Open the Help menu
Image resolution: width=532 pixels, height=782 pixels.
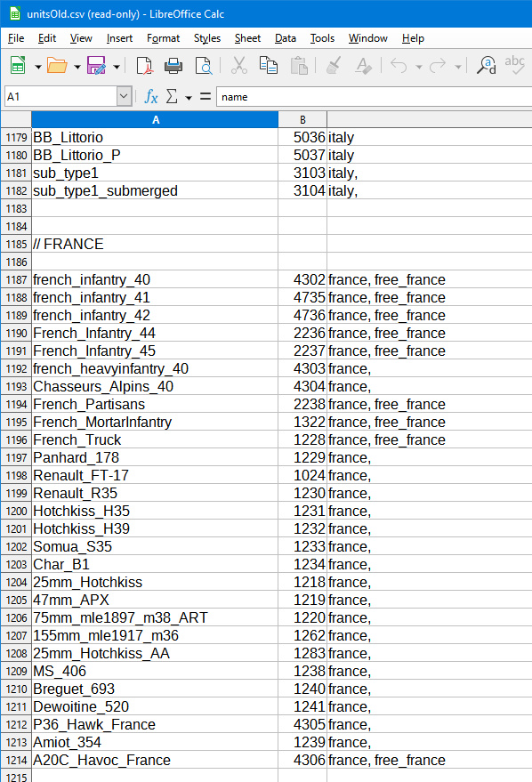click(x=413, y=38)
